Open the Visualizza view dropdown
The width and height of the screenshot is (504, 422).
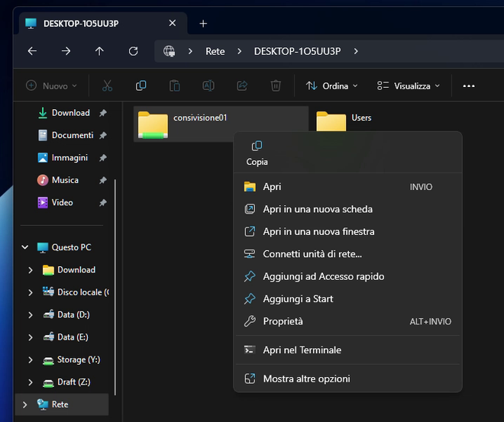click(409, 85)
